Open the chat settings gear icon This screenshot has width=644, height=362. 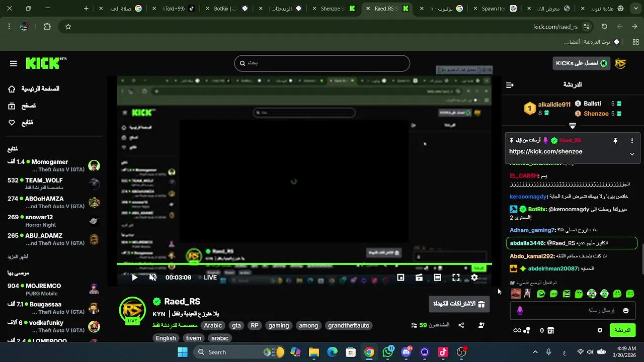(x=600, y=330)
